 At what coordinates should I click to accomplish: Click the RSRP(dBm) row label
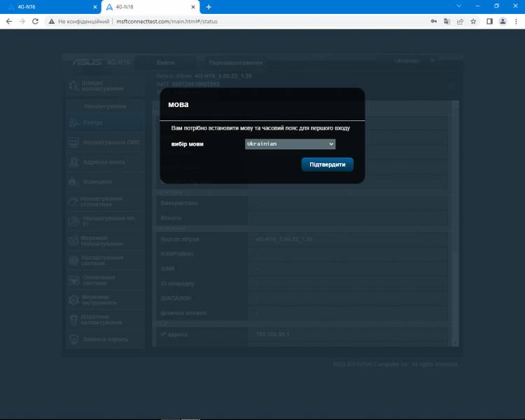pyautogui.click(x=177, y=254)
